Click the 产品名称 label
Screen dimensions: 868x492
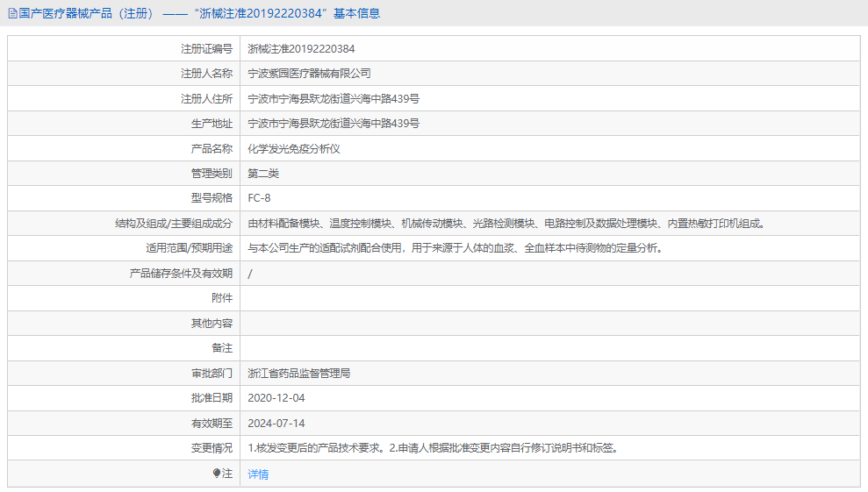pos(212,149)
